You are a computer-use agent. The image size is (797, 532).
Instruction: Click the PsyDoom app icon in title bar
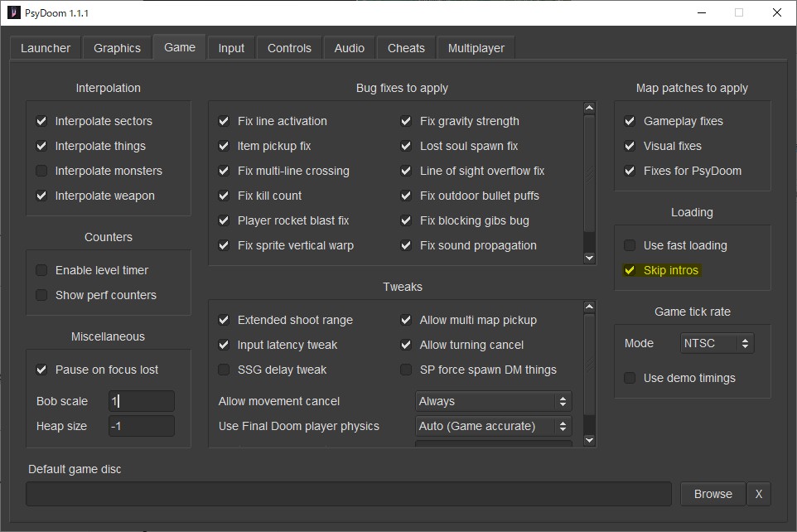pyautogui.click(x=13, y=13)
